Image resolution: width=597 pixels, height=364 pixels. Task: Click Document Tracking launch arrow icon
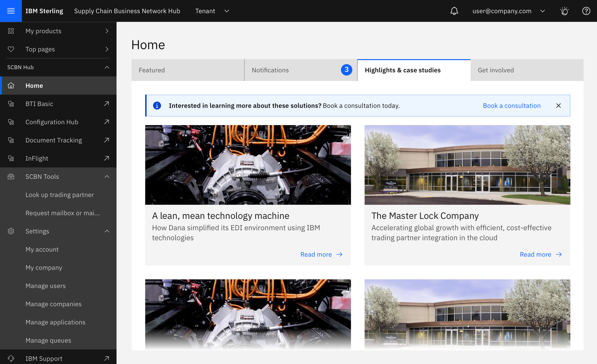click(x=107, y=140)
